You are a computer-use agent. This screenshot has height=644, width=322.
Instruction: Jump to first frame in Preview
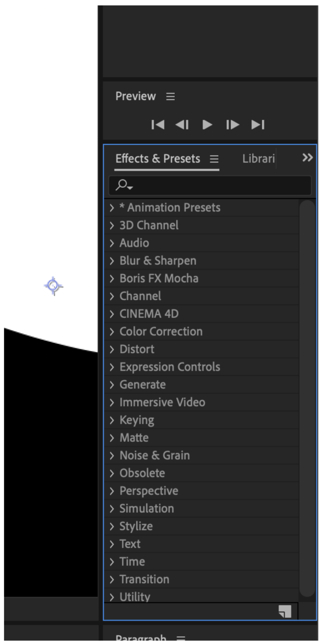[158, 125]
